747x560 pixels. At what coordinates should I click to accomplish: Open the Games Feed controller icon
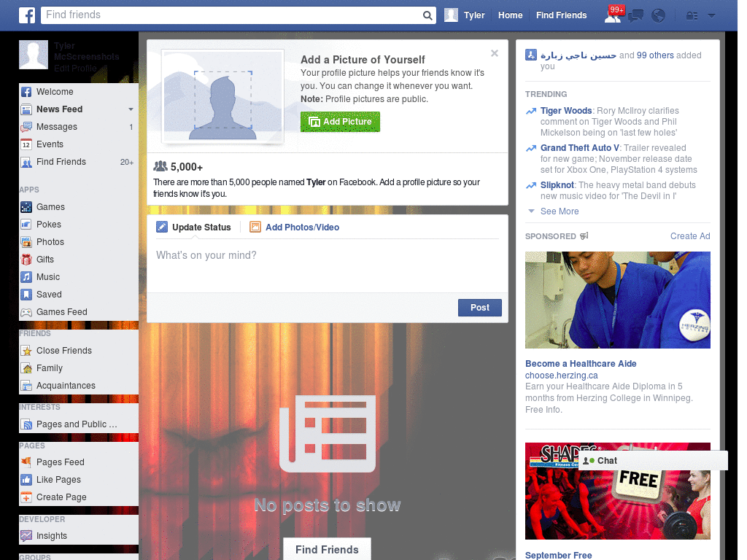pyautogui.click(x=26, y=312)
